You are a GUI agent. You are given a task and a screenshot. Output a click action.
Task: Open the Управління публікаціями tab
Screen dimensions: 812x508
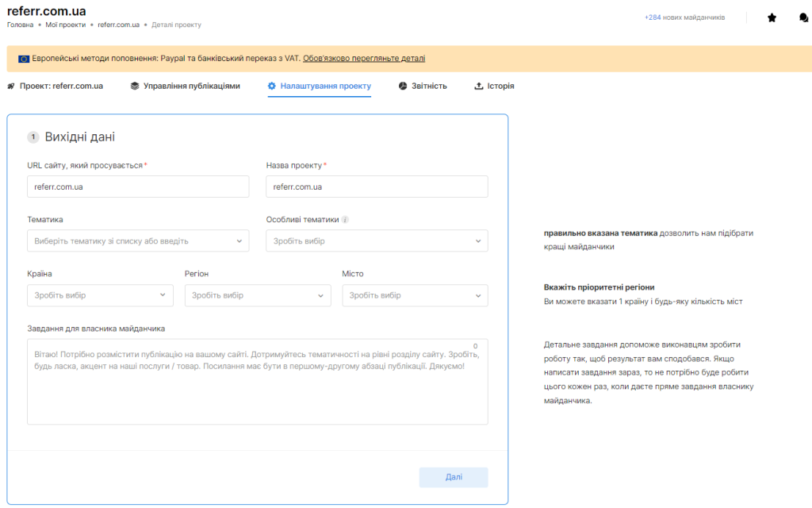[x=191, y=86]
